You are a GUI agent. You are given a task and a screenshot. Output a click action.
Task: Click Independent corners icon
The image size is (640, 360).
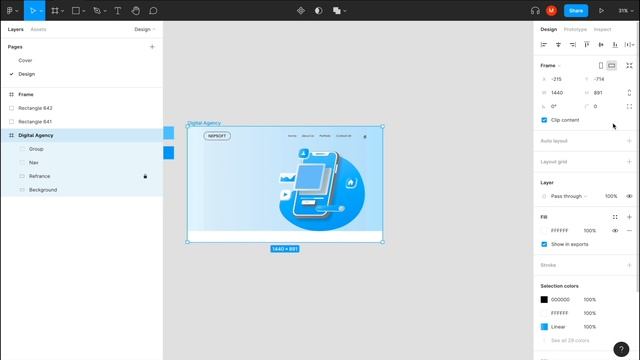click(629, 106)
